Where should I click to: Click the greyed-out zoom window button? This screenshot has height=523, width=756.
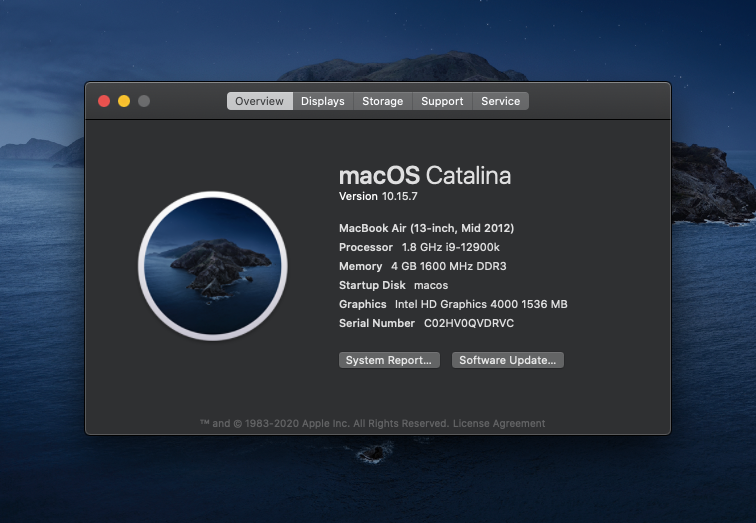(144, 101)
